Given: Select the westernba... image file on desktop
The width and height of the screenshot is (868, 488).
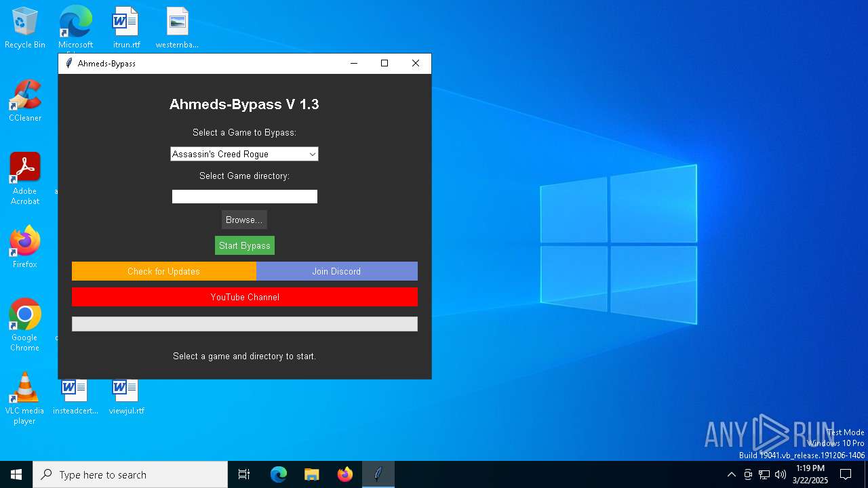Looking at the screenshot, I should point(177,28).
